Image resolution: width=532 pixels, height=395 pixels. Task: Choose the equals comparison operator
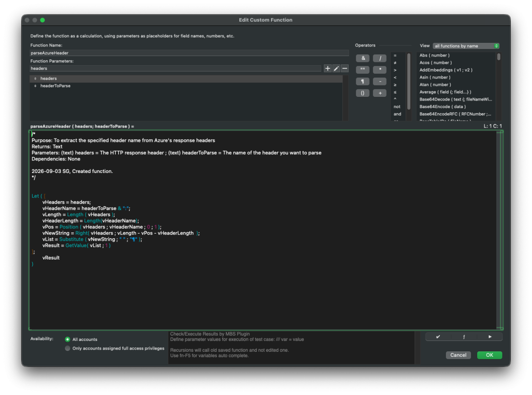[x=395, y=55]
